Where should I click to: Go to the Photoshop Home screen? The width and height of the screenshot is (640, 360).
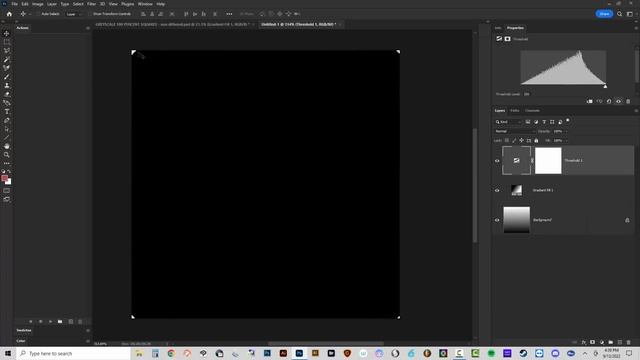pos(9,14)
